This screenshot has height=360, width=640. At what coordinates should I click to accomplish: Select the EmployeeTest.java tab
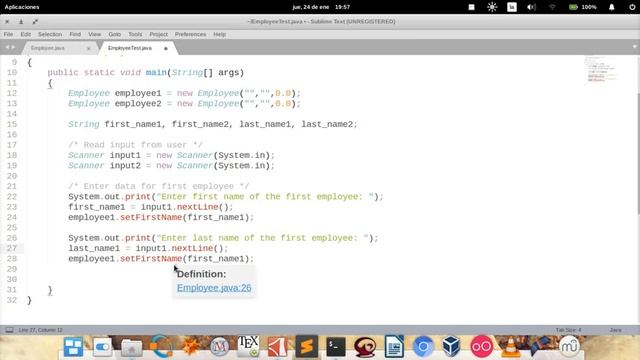(x=130, y=48)
